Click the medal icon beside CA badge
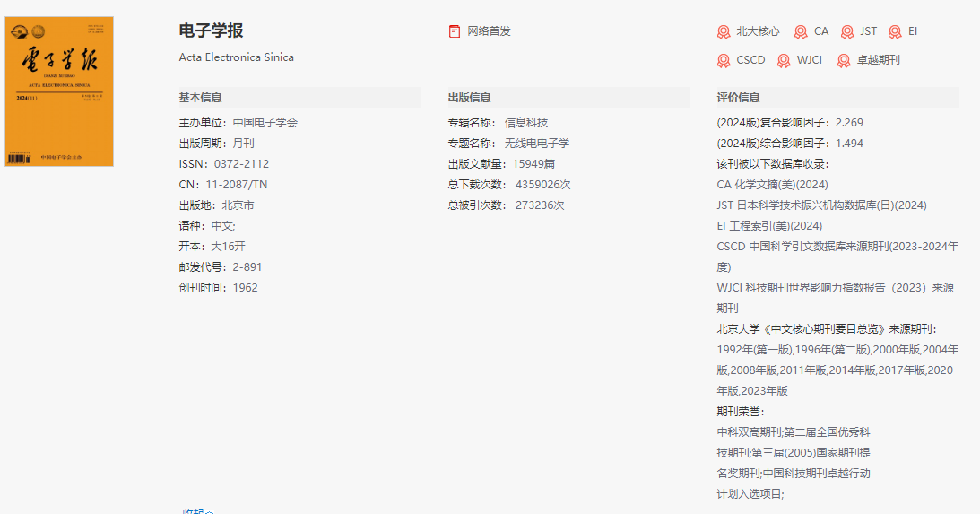Viewport: 980px width, 514px height. click(801, 32)
